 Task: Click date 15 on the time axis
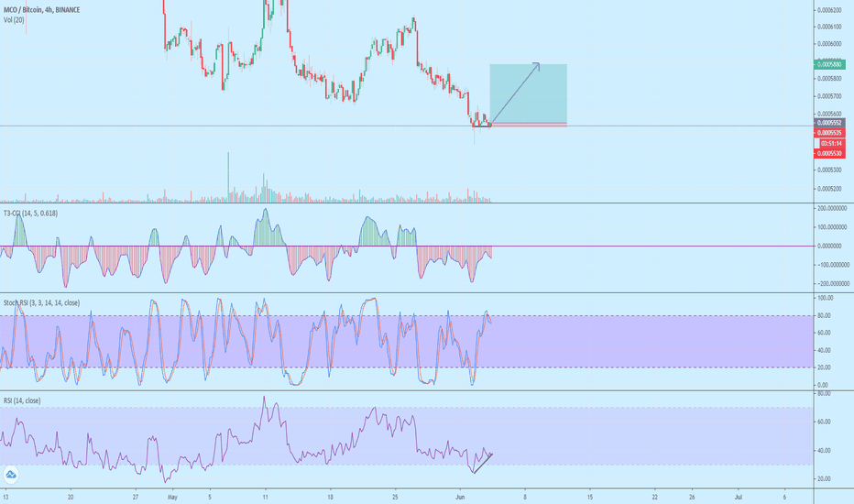(x=590, y=497)
